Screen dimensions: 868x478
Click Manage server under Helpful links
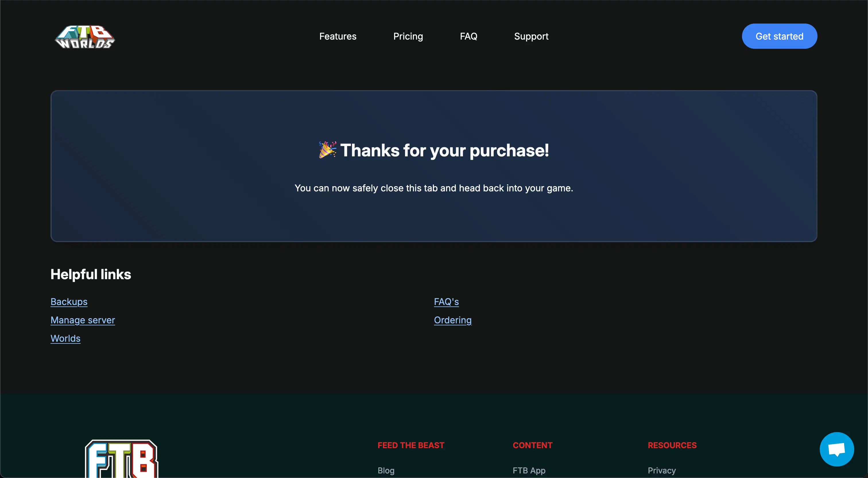click(83, 320)
